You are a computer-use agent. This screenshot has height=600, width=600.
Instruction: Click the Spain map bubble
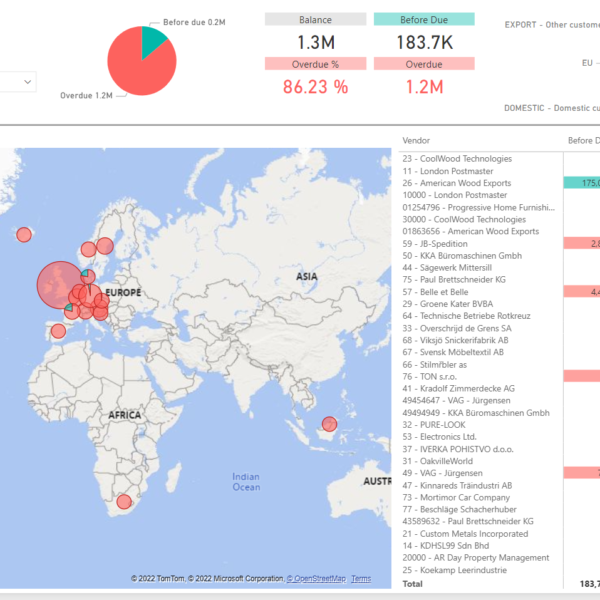58,331
